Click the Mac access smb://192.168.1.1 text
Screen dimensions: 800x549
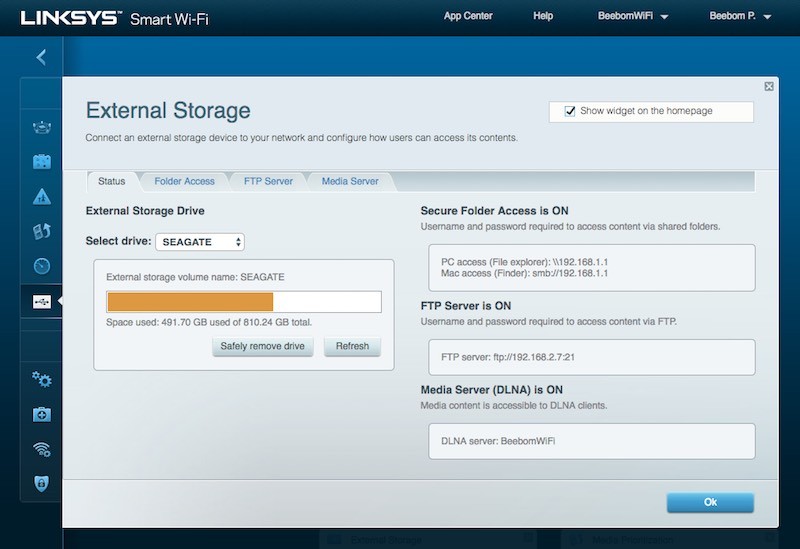tap(524, 273)
